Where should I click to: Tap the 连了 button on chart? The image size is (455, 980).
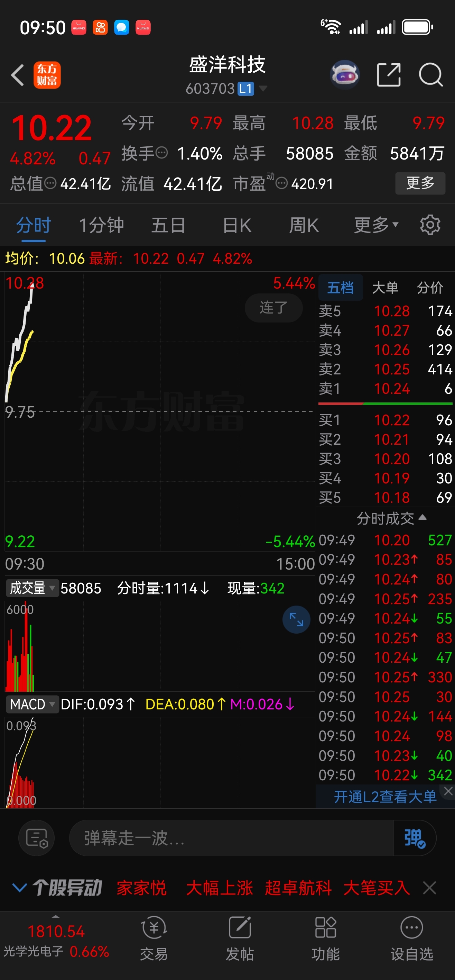[x=274, y=307]
